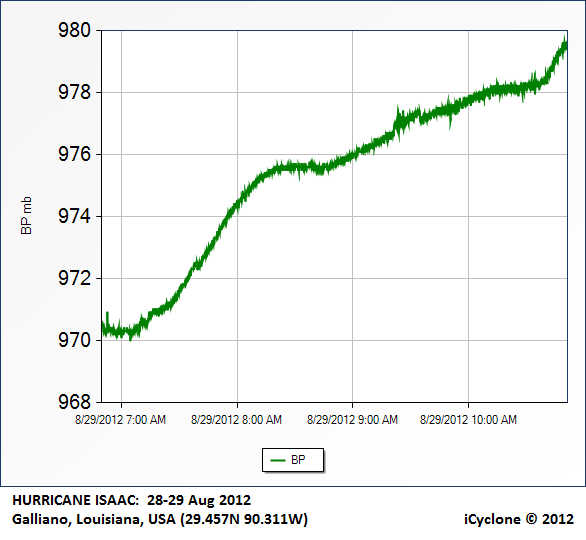Click the 8/29/2012 10:00 AM time label
This screenshot has width=586, height=540.
click(468, 420)
